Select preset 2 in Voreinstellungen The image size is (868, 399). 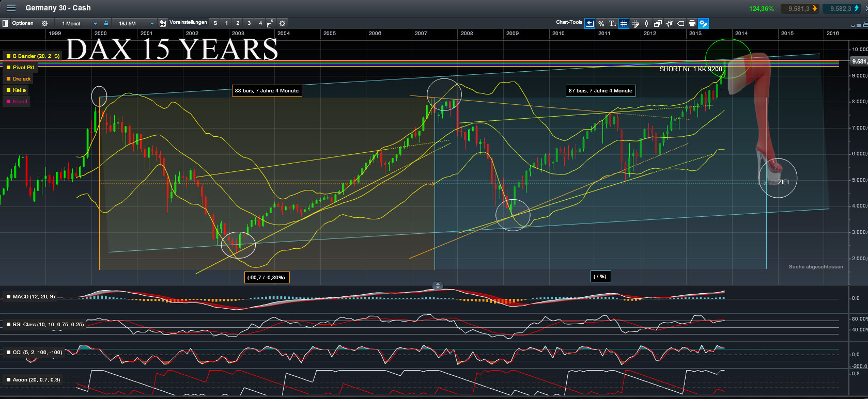(x=238, y=23)
